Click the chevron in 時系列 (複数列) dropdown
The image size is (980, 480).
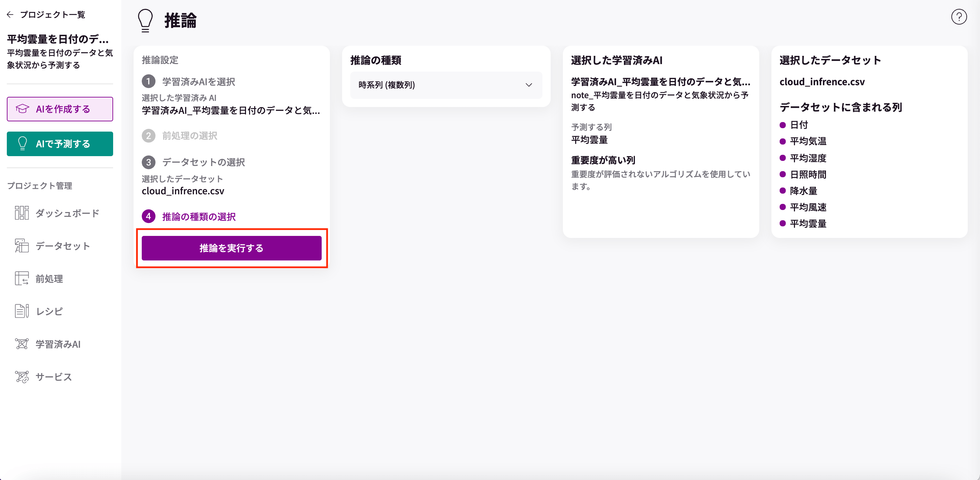point(529,85)
